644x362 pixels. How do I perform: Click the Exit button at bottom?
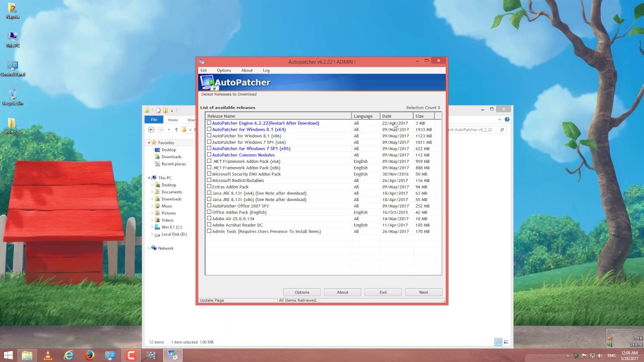pos(383,292)
